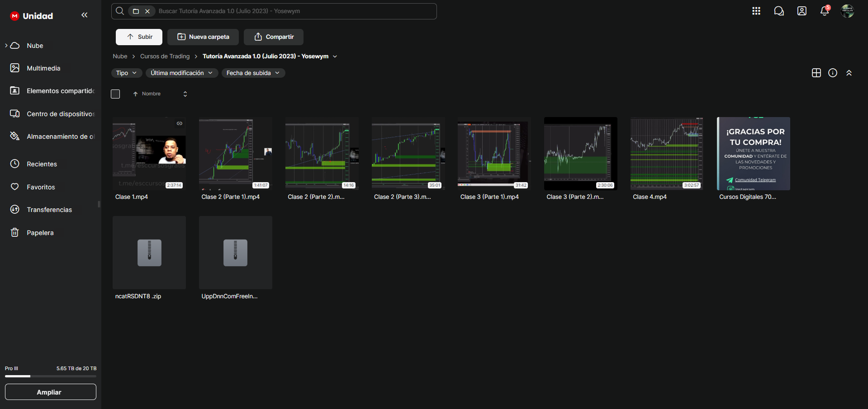Click the link icon on Clase 1.mp4
This screenshot has height=409, width=868.
pos(180,123)
